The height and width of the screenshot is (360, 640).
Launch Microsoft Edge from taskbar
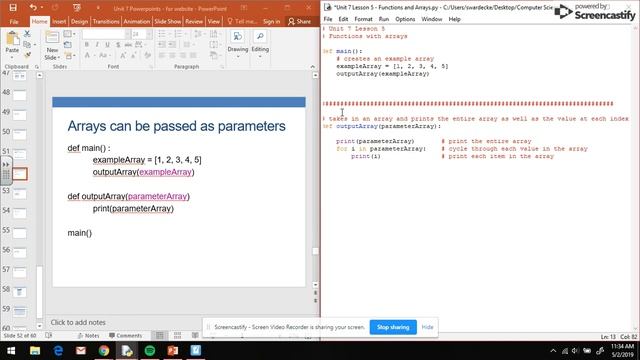coord(58,351)
